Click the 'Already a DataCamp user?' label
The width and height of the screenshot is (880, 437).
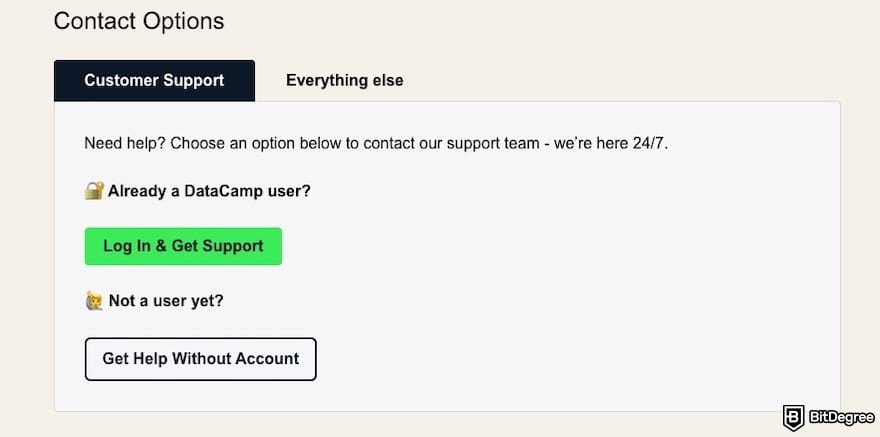pos(209,191)
